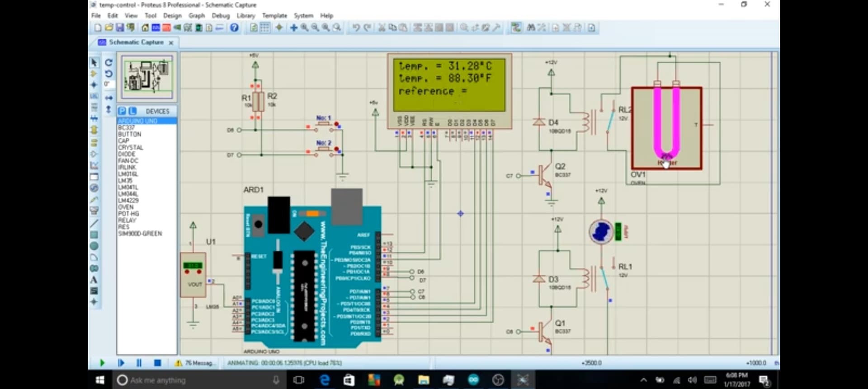Select the 2D marker tool
868x389 pixels.
click(x=94, y=302)
